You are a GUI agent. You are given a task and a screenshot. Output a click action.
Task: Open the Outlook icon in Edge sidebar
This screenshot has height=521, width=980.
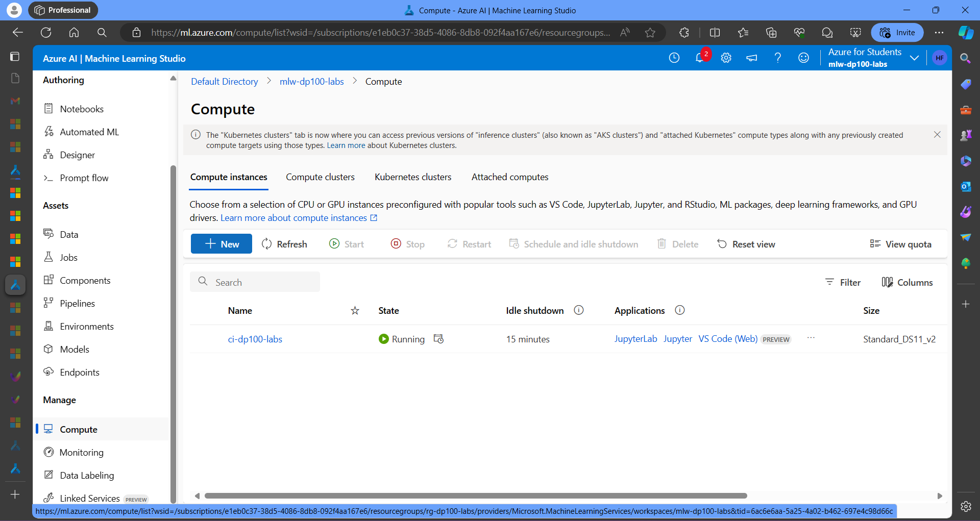pos(966,187)
